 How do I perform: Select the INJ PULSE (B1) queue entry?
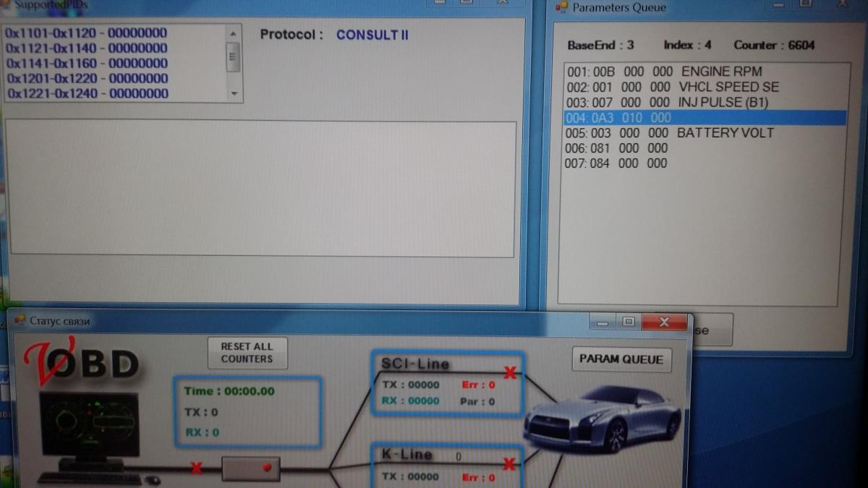(x=665, y=103)
